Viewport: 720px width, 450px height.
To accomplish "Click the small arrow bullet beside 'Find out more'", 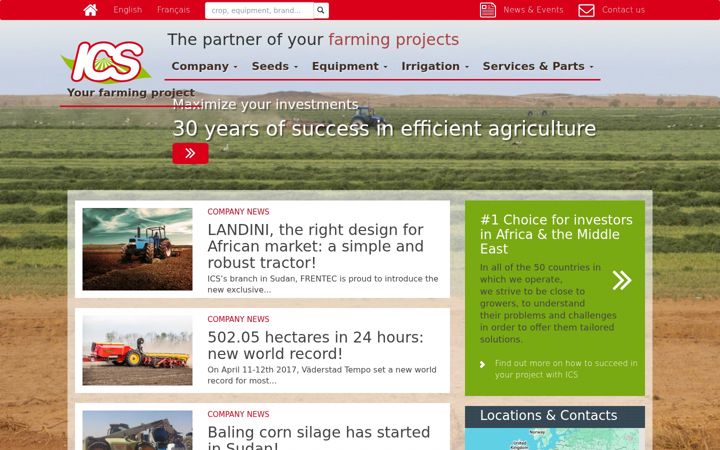I will click(x=482, y=365).
